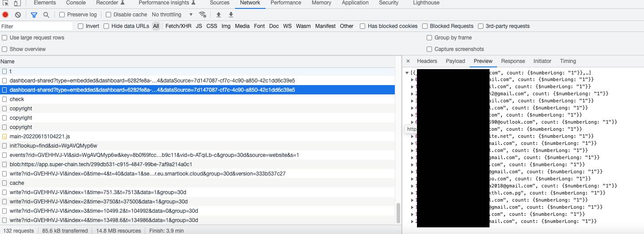Expand the first item in the preview array

(413, 80)
